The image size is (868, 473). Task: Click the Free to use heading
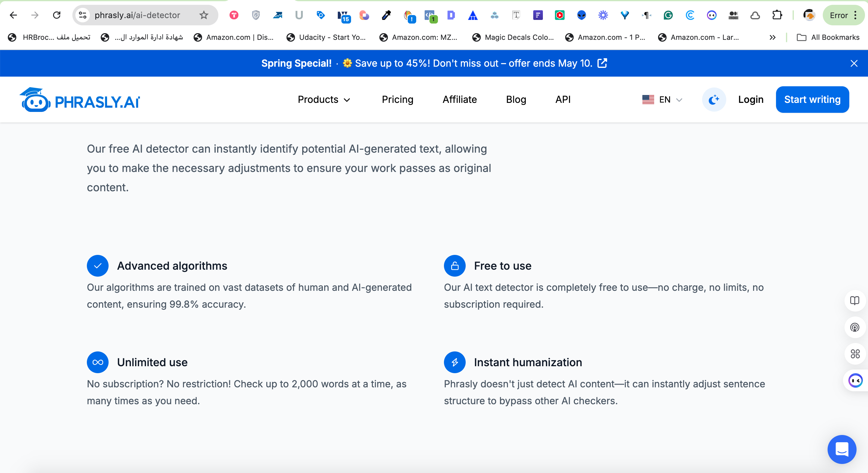[x=503, y=266]
